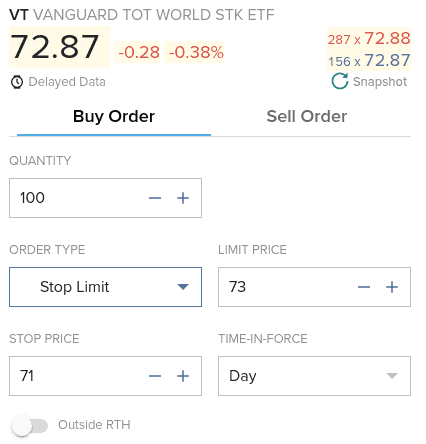Increase quantity with plus icon
Image resolution: width=426 pixels, height=444 pixels.
(183, 198)
